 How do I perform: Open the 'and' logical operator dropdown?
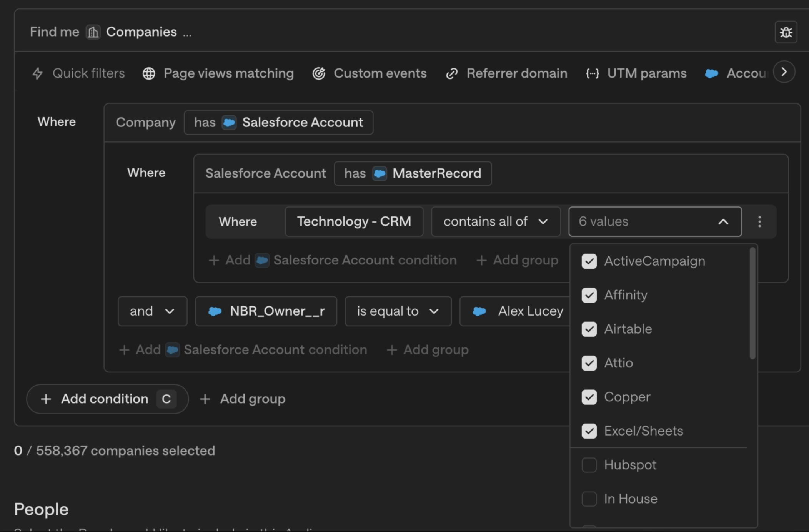tap(153, 311)
